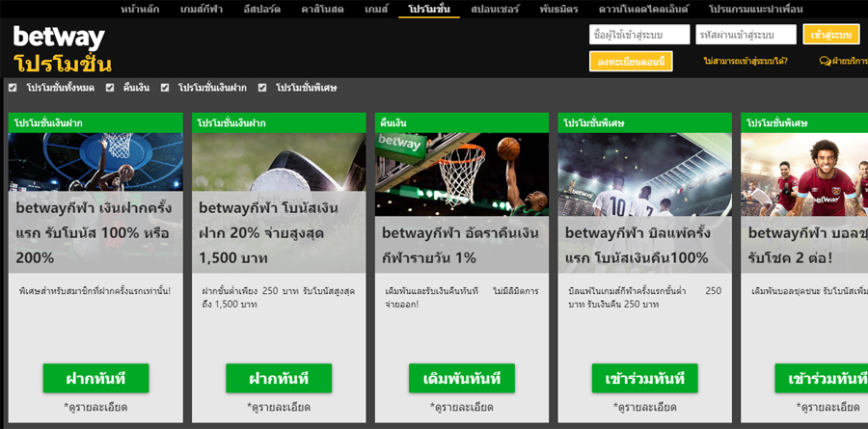Screen dimensions: 868x429
Task: Open ดูรายละเอียด under the football parlay card
Action: pos(828,408)
